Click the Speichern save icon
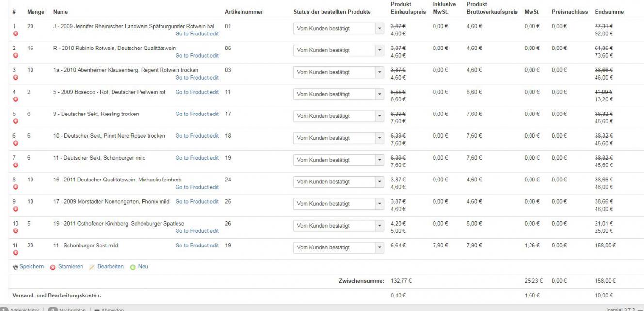 click(16, 267)
